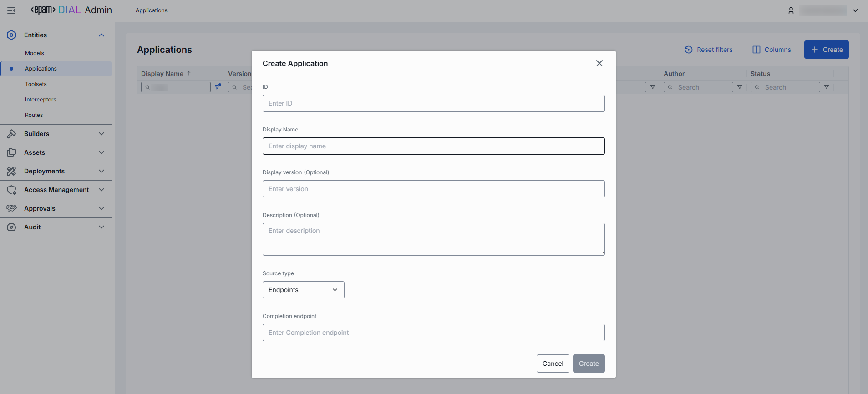
Task: Expand the Access Management section
Action: [102, 190]
